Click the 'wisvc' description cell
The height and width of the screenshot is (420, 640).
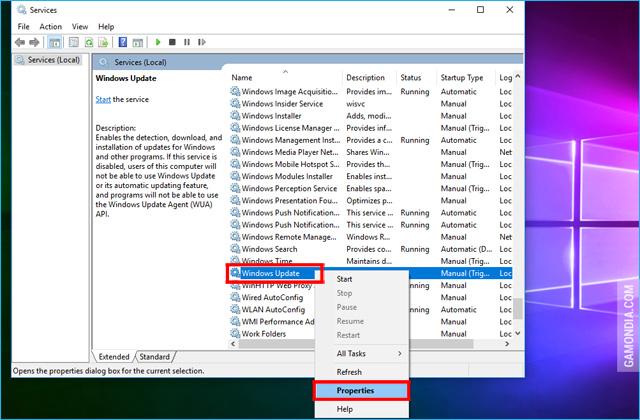tap(356, 104)
